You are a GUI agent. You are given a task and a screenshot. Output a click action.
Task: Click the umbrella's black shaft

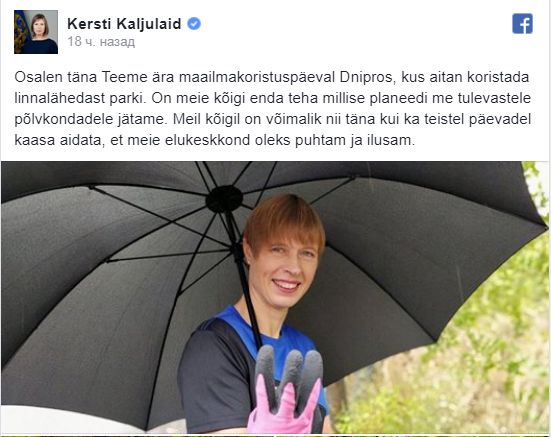click(246, 281)
